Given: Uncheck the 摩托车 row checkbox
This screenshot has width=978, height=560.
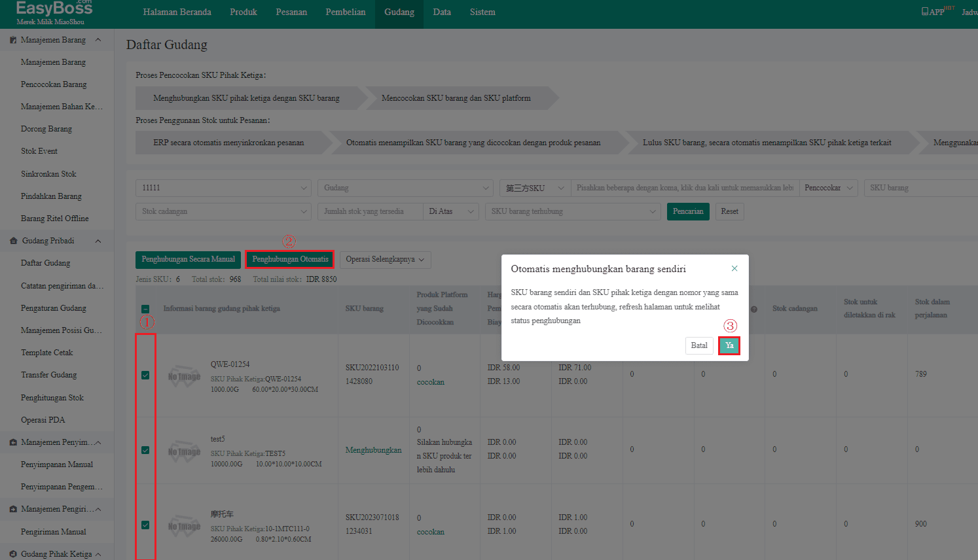Looking at the screenshot, I should pos(145,525).
